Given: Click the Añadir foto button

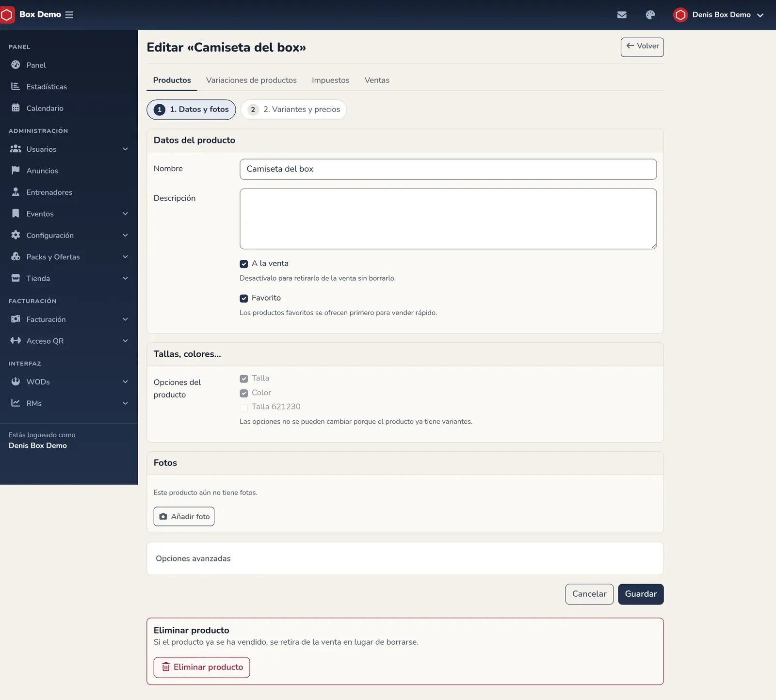Looking at the screenshot, I should [184, 516].
